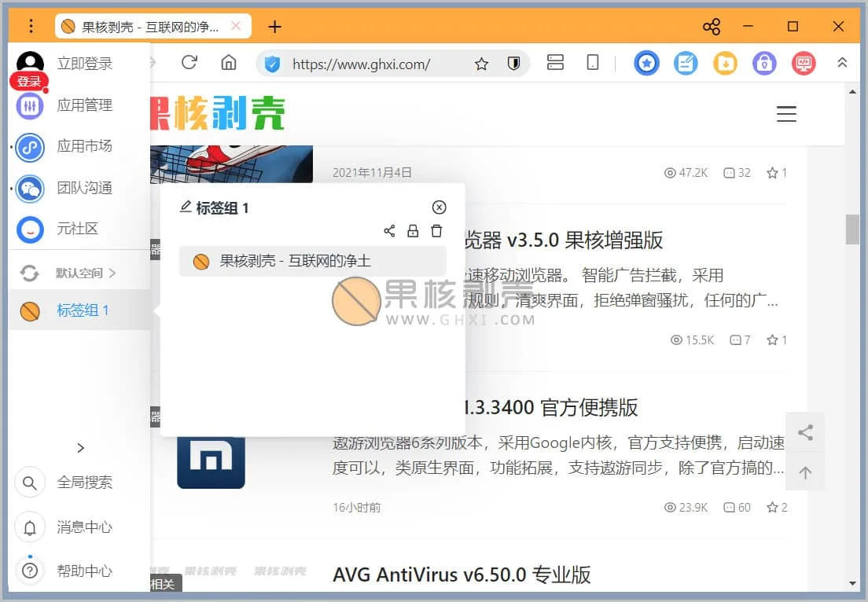Share the tab group
Screen dimensions: 868x602
[x=389, y=231]
